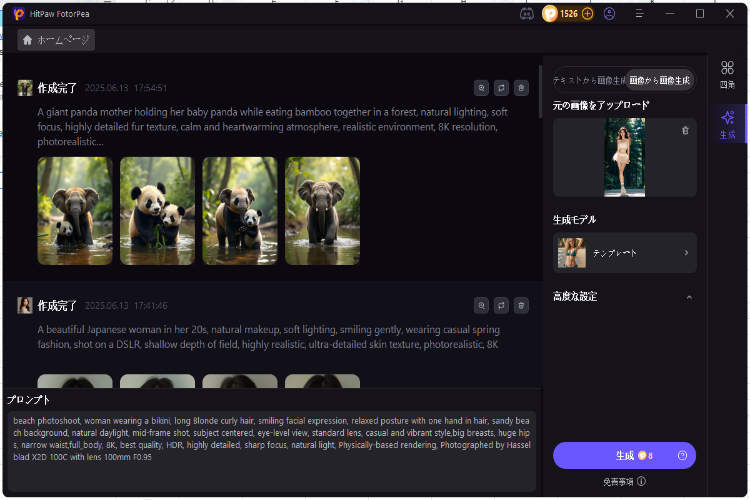Regenerate the panda prompt result
The width and height of the screenshot is (750, 500).
point(501,88)
